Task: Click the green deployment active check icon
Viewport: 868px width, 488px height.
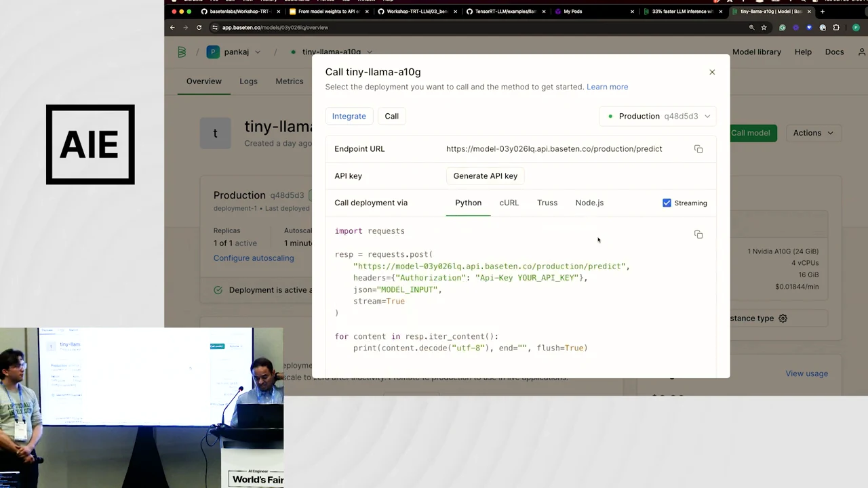Action: 218,290
